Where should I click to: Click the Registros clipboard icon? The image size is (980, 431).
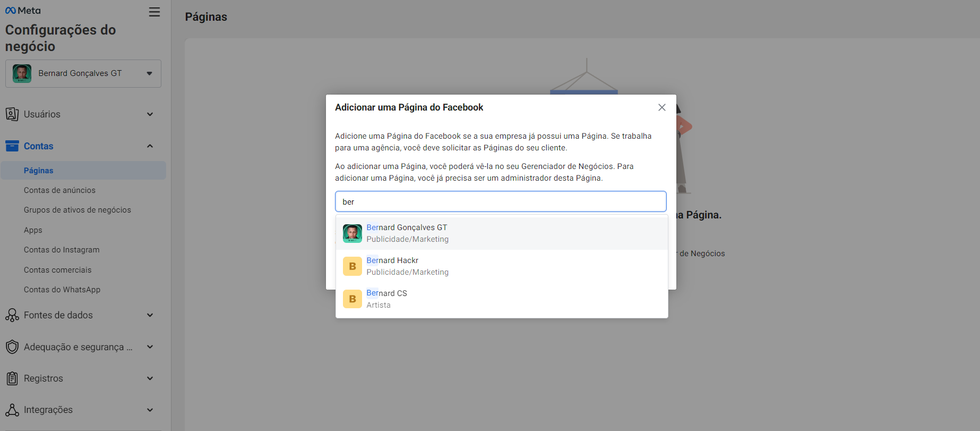point(12,378)
